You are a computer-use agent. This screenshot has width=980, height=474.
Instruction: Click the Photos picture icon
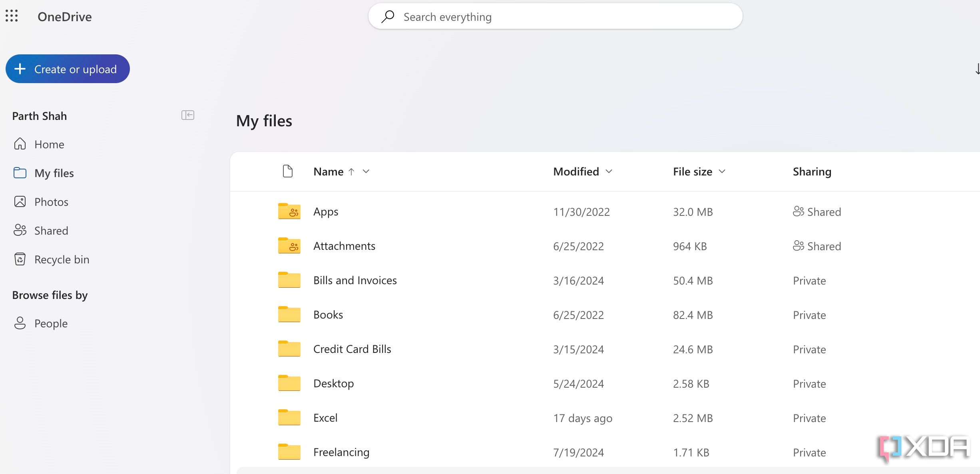20,201
